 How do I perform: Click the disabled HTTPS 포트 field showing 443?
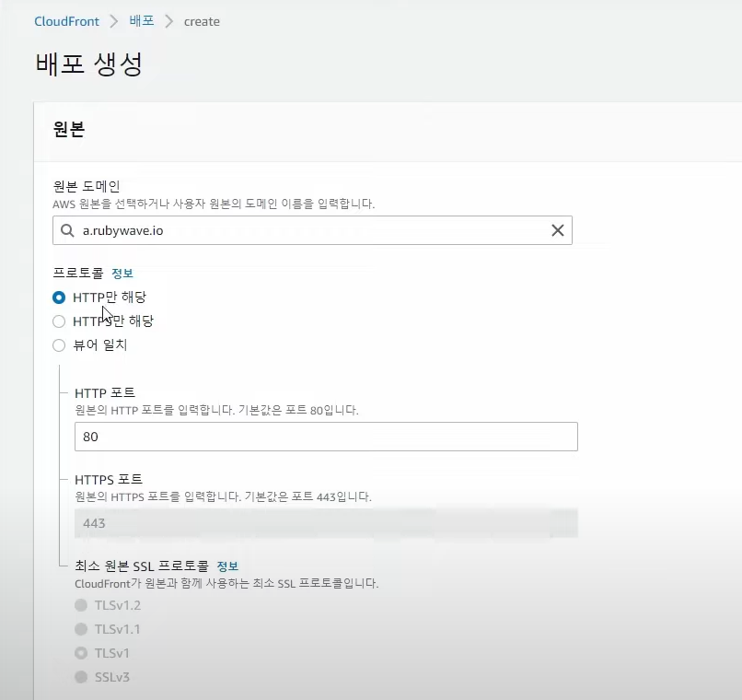coord(326,523)
